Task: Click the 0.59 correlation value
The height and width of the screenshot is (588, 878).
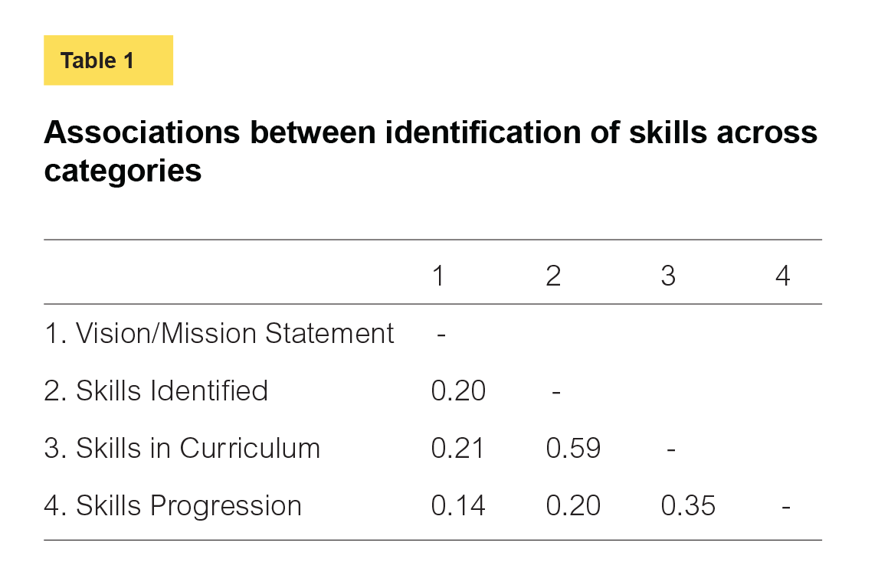Action: [x=573, y=449]
